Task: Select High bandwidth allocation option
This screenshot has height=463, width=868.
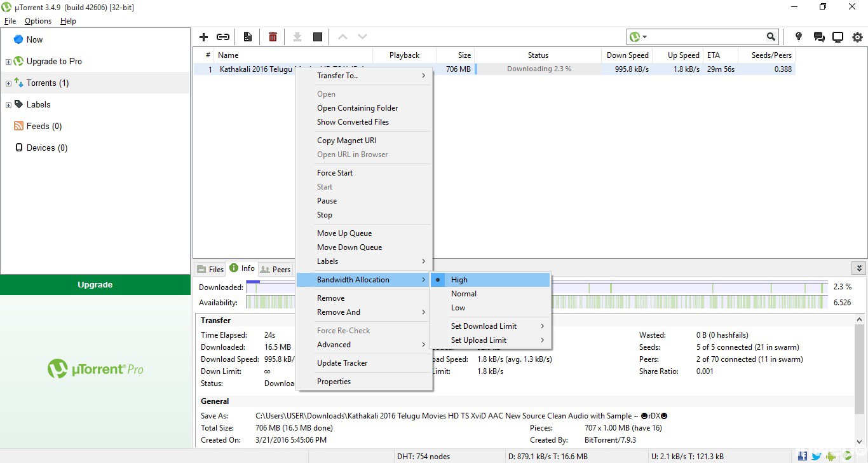Action: (459, 280)
